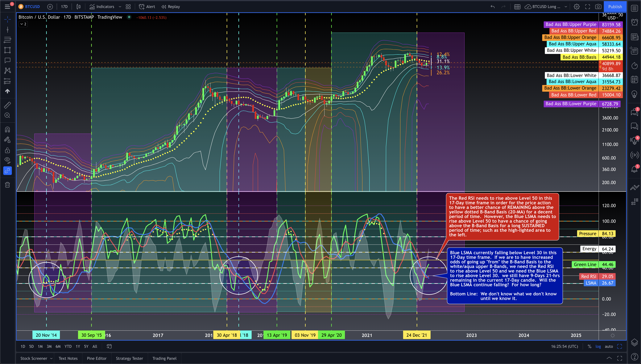Select the ruler measure tool
This screenshot has width=641, height=364.
(7, 105)
